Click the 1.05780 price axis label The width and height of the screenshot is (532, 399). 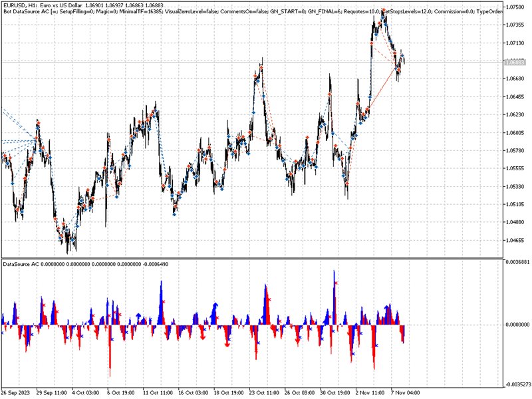point(515,150)
